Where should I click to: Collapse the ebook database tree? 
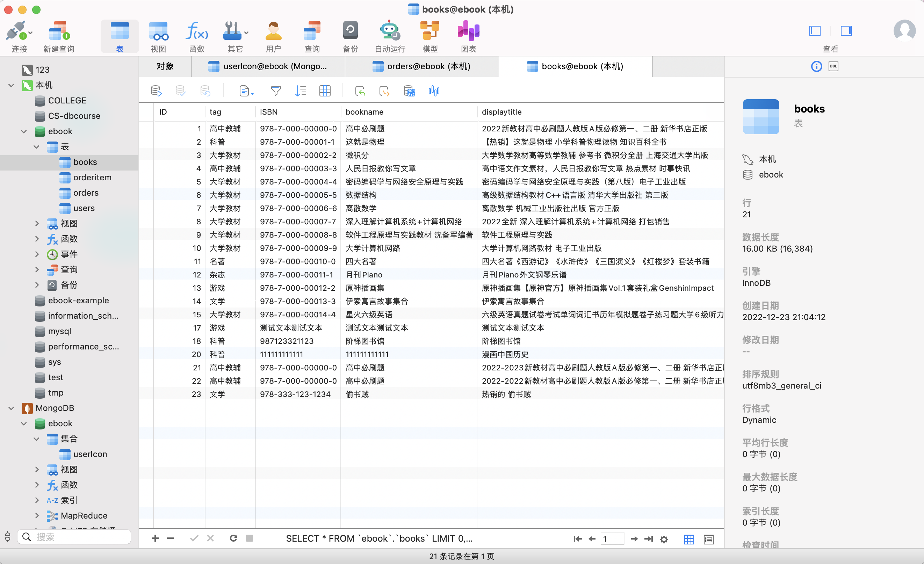[x=23, y=131]
